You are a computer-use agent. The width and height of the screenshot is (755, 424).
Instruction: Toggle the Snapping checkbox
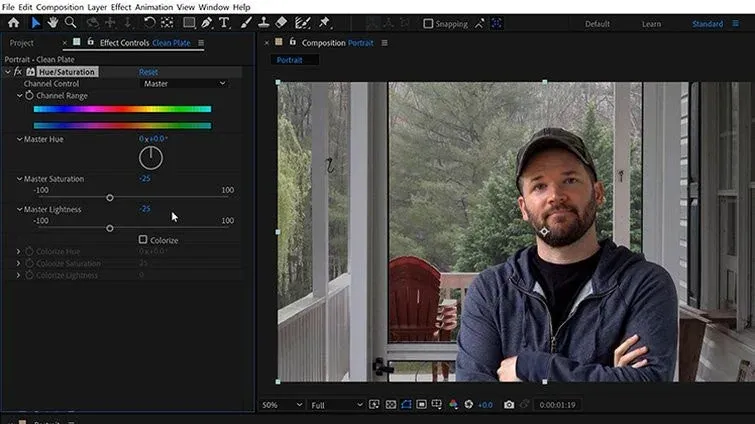tap(428, 24)
